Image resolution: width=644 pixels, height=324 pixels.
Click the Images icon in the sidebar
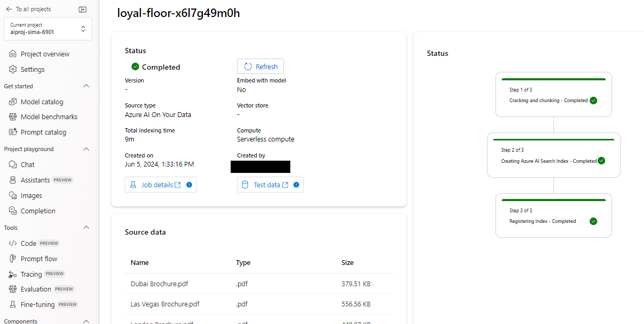[13, 195]
